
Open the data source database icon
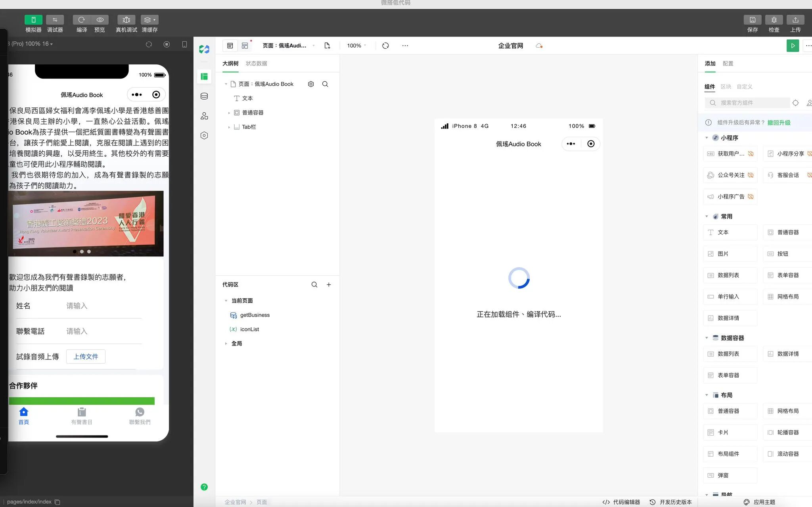click(x=204, y=96)
